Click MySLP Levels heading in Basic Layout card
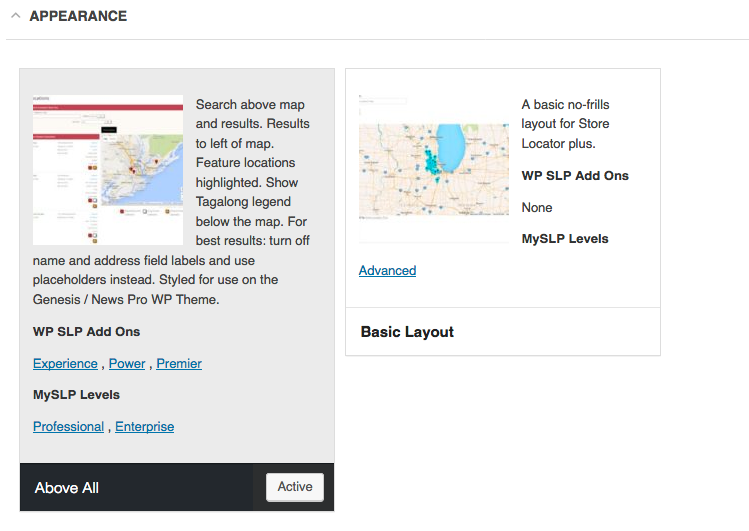The image size is (749, 531). click(x=565, y=238)
